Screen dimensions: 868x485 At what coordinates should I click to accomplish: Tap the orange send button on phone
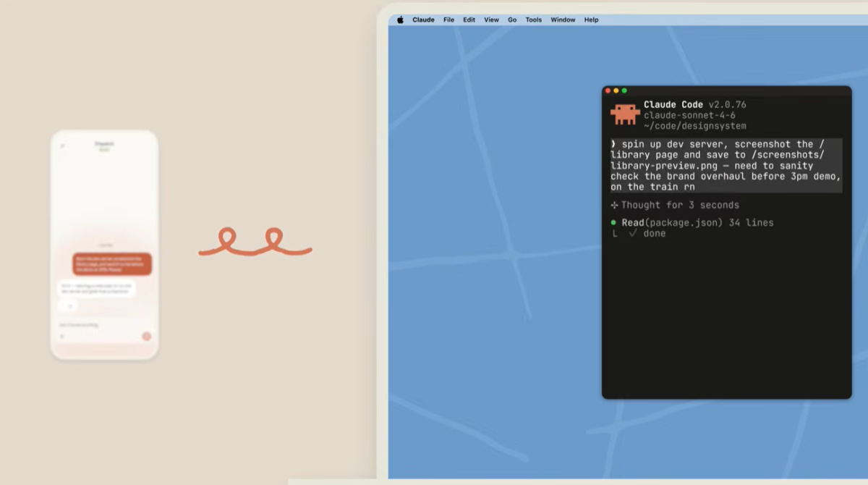[x=146, y=336]
